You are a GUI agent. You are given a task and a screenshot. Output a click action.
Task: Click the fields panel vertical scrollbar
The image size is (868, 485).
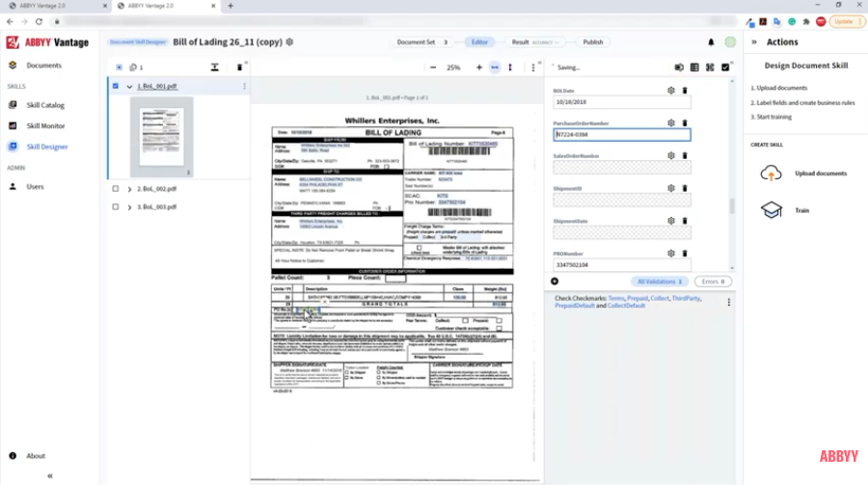pos(732,206)
